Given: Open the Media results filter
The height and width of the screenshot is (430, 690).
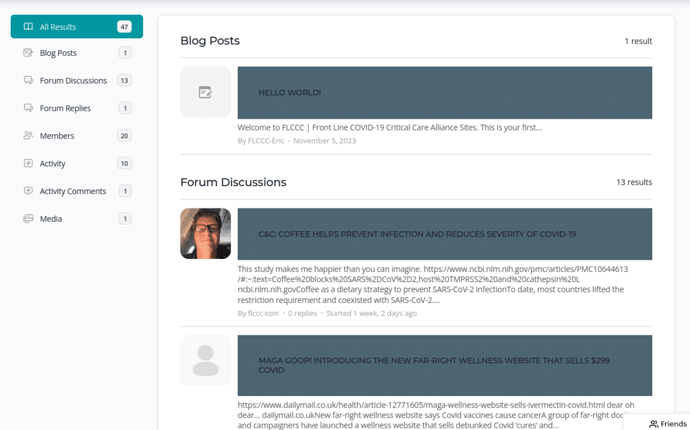Looking at the screenshot, I should 51,219.
